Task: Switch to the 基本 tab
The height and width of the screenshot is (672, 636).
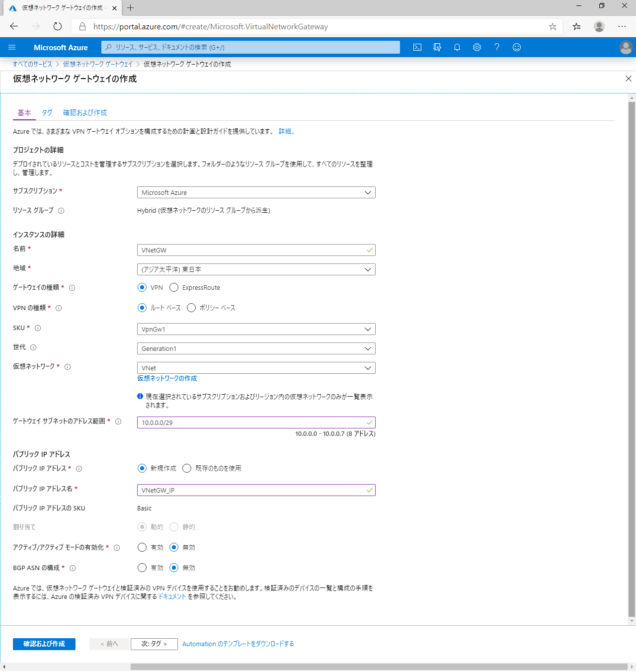Action: point(24,113)
